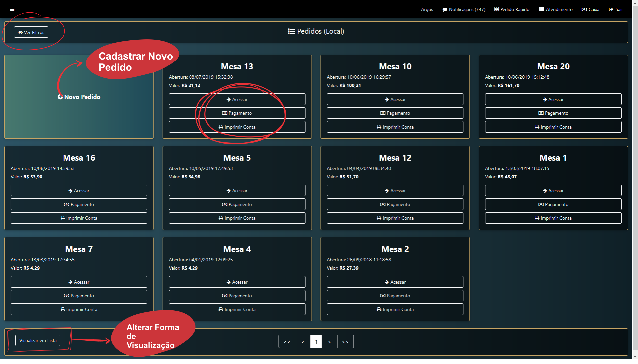Image resolution: width=638 pixels, height=364 pixels.
Task: Open the Argus menu item
Action: [x=427, y=9]
